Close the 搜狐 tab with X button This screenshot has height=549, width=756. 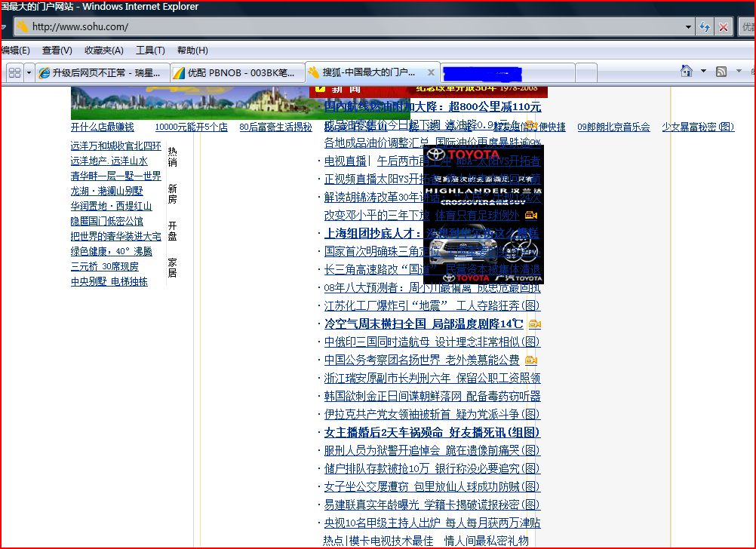click(431, 72)
